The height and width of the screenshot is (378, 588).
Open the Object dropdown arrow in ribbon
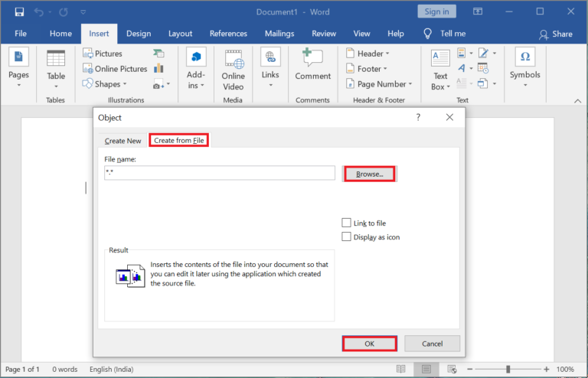495,84
